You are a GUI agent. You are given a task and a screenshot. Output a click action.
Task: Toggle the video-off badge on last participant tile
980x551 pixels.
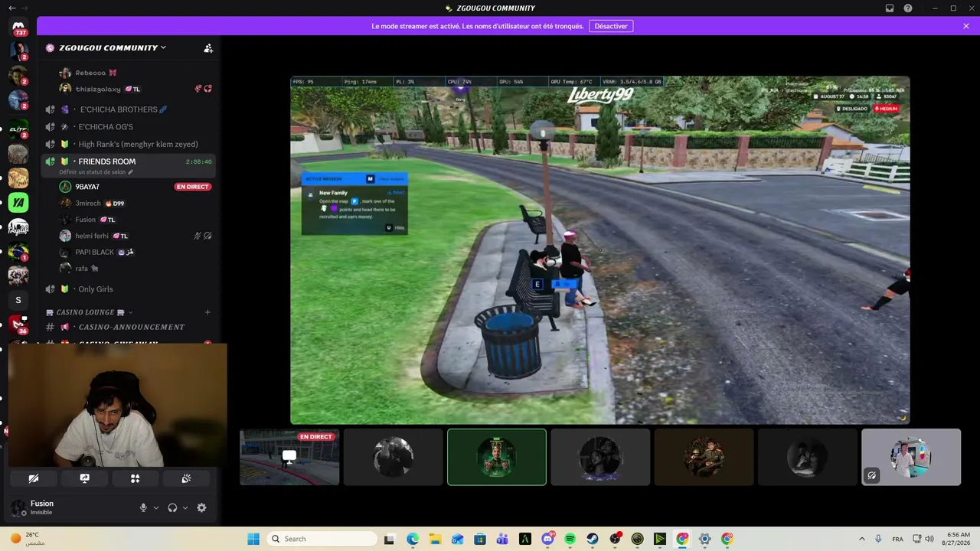pyautogui.click(x=871, y=475)
